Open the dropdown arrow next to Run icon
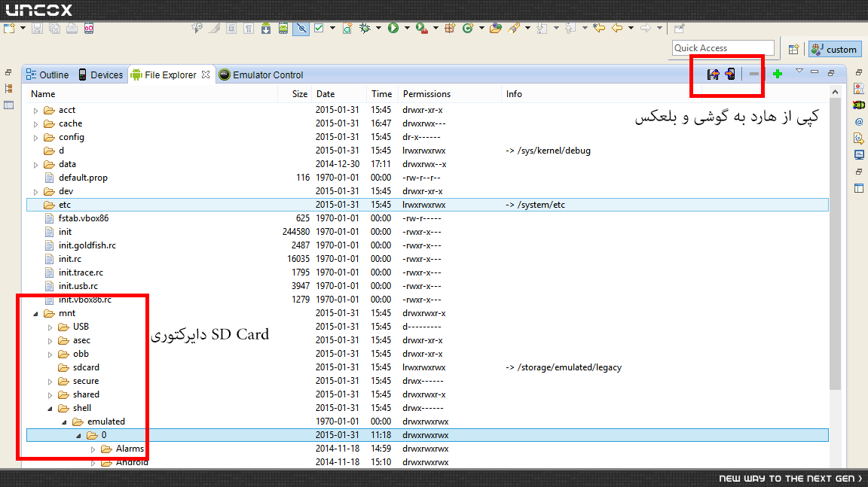 click(407, 28)
